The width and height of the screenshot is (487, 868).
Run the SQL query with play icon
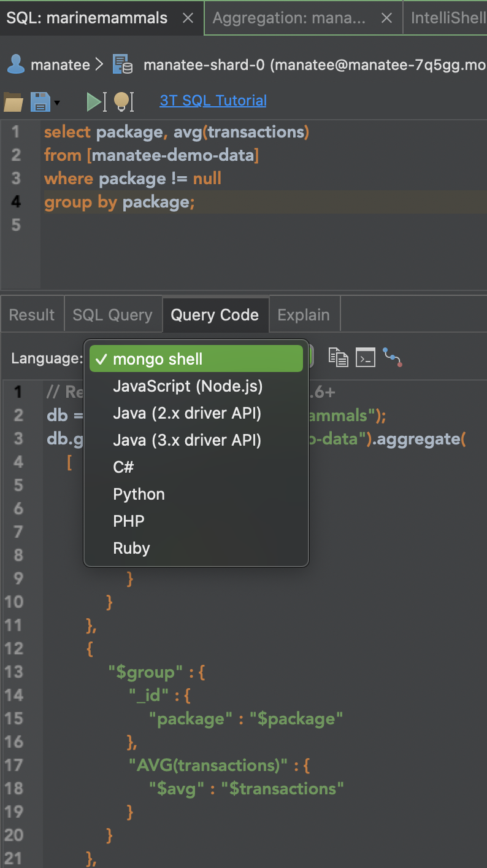tap(94, 102)
